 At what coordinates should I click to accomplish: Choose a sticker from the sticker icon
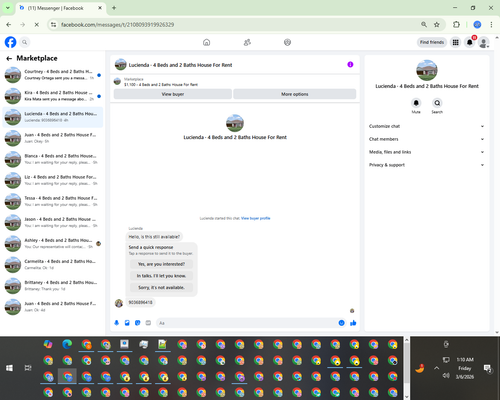(138, 323)
